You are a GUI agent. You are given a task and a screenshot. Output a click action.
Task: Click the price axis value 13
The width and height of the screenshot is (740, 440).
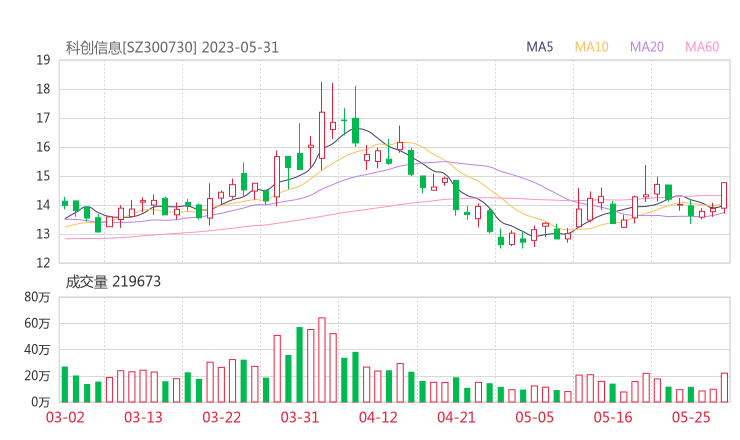[x=43, y=234]
